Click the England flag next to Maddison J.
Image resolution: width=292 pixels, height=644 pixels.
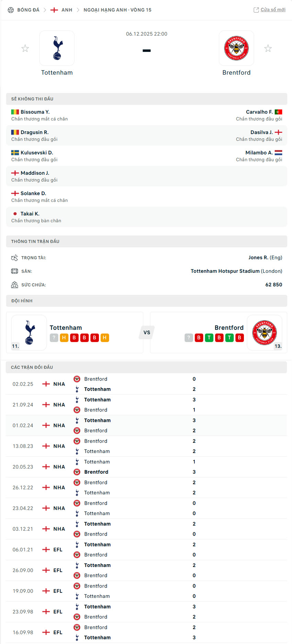point(14,173)
